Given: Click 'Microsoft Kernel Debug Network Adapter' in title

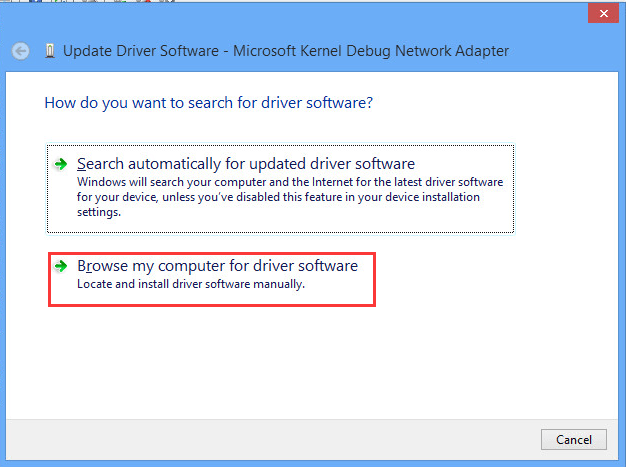Looking at the screenshot, I should pos(370,51).
